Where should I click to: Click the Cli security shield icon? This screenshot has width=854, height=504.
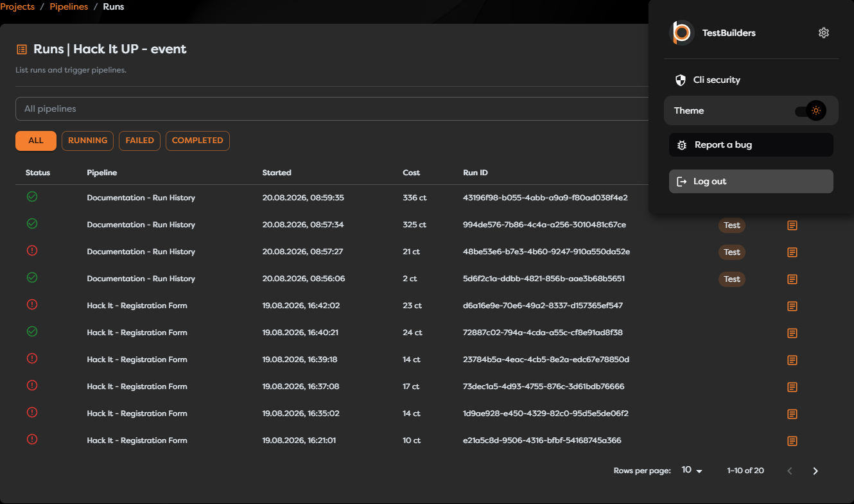click(681, 80)
